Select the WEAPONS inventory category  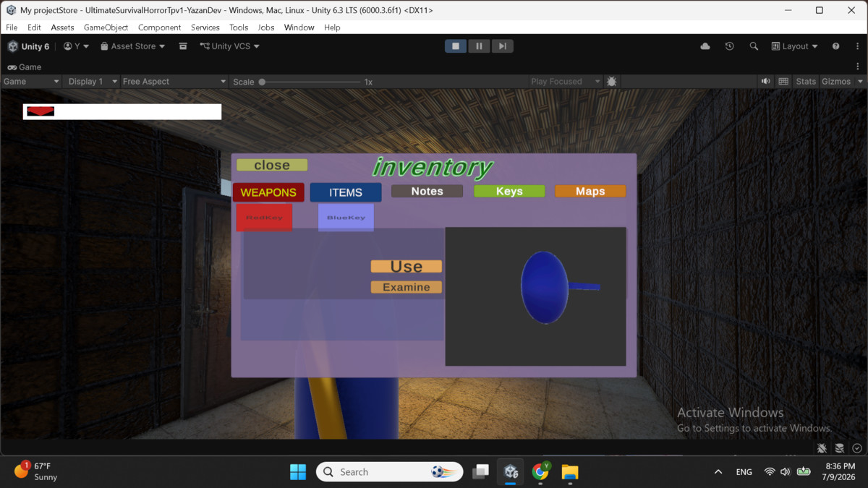point(268,192)
